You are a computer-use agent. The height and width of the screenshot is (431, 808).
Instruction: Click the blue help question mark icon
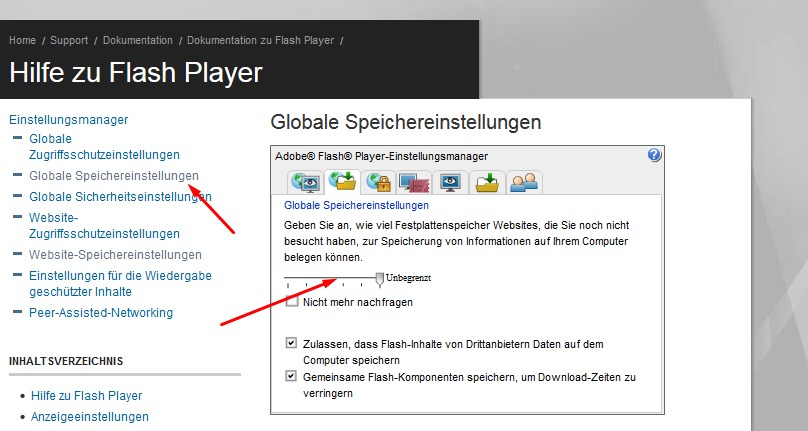655,155
